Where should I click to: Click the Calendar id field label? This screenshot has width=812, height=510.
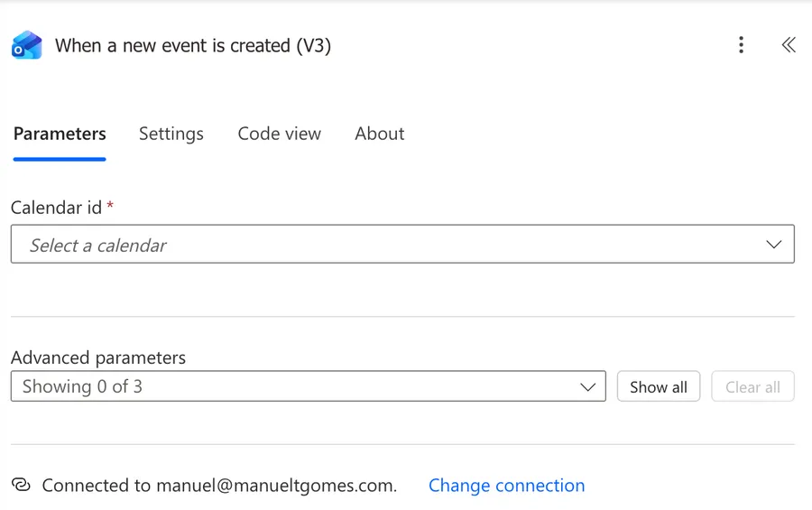click(x=56, y=208)
